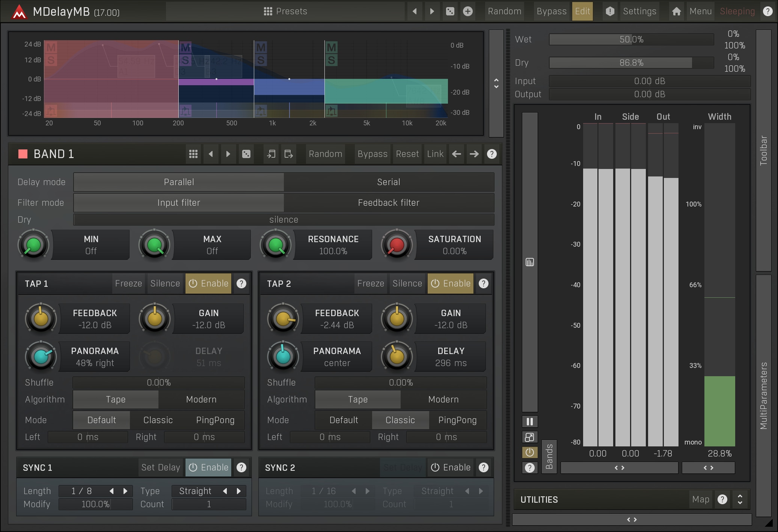Pause the level meter display
Image resolution: width=778 pixels, height=532 pixels.
[x=529, y=422]
